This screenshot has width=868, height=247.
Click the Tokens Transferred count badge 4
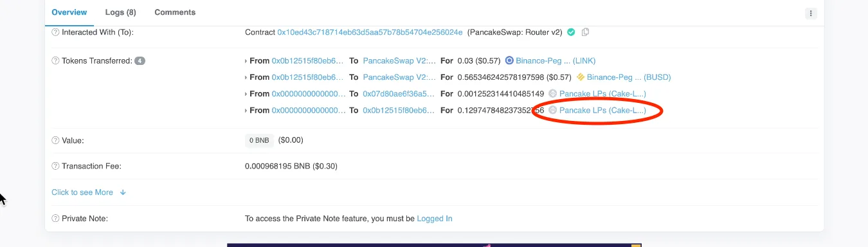140,61
